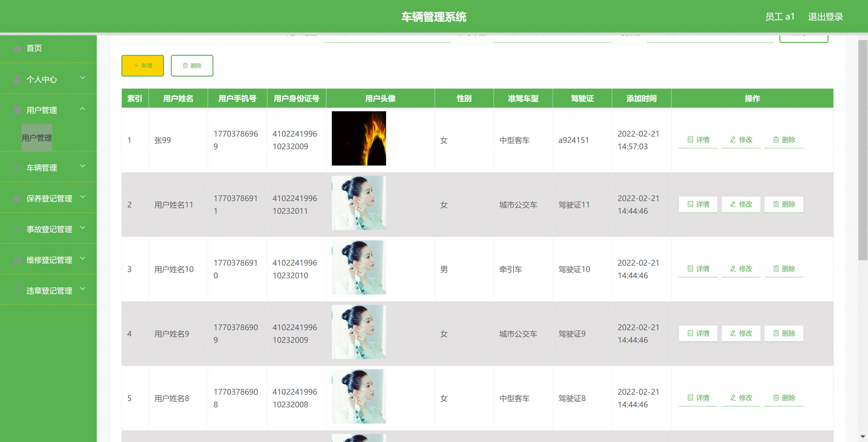
Task: Click the 事故登记管理 sidebar icon
Action: (17, 229)
